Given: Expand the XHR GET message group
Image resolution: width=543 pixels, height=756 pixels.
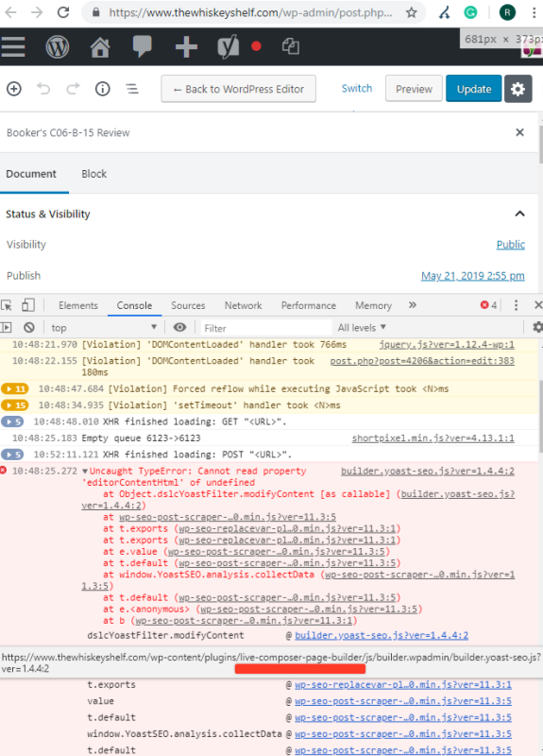Looking at the screenshot, I should pyautogui.click(x=12, y=421).
